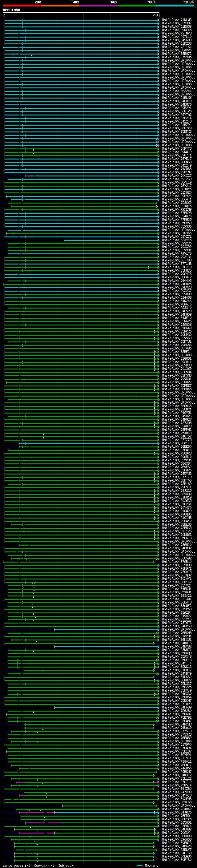Screen dimensions: 197x868
Task: Select the UniRef100_Q7YST8 label
Action: pos(177,731)
